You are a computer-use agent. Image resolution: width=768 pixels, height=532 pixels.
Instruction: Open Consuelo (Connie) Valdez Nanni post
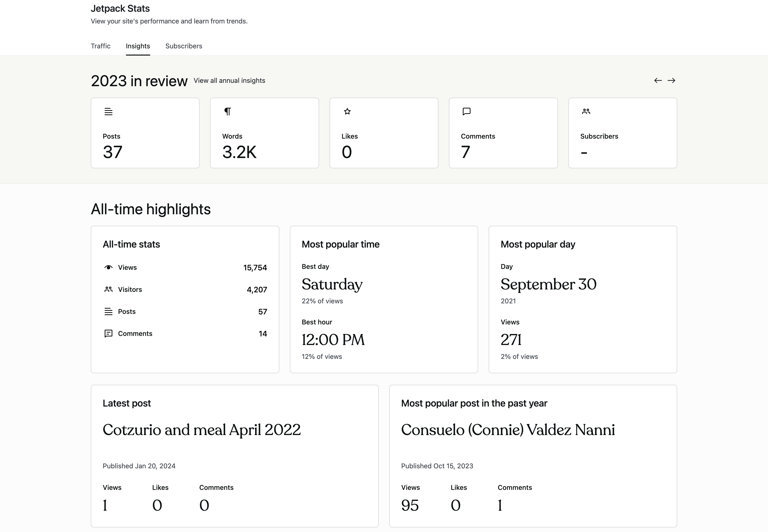pos(508,430)
